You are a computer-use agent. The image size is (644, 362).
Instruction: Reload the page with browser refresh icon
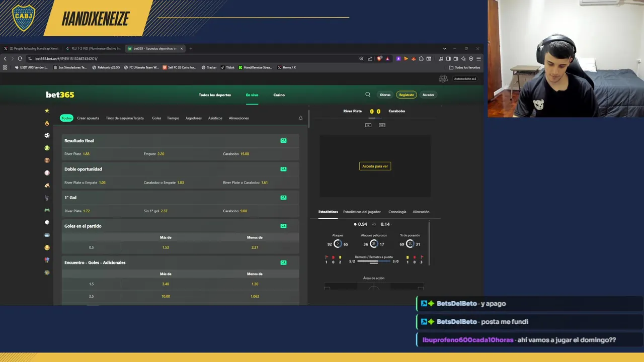point(20,59)
